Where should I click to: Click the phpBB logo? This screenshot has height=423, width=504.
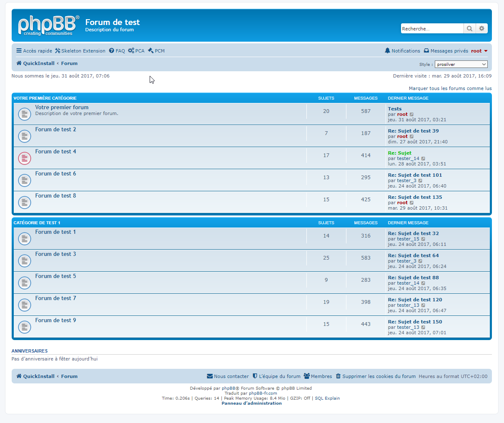(48, 25)
